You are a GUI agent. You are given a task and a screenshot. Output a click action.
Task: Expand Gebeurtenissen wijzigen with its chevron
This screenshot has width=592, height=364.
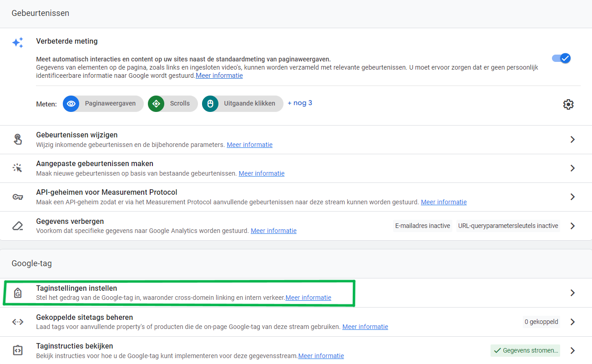(572, 140)
